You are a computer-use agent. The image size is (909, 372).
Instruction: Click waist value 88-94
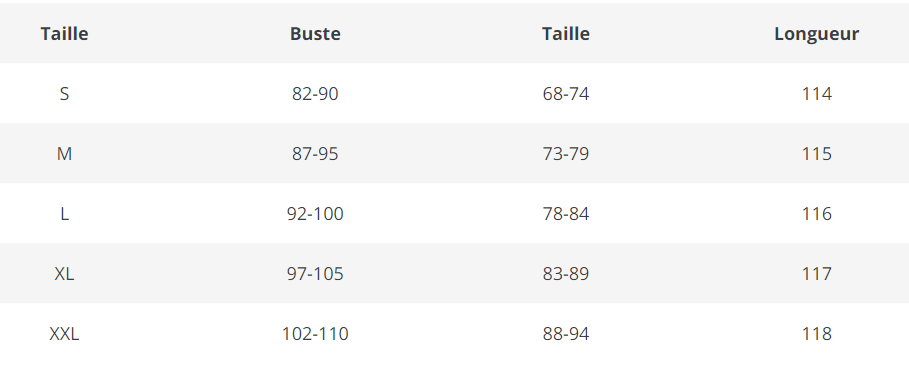coord(566,334)
